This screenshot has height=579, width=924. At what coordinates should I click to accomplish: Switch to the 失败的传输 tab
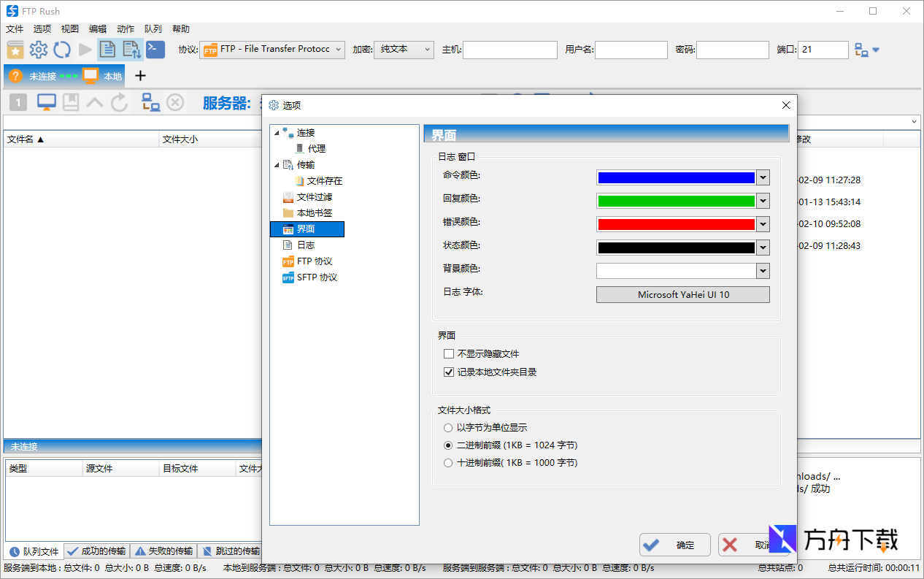[164, 551]
